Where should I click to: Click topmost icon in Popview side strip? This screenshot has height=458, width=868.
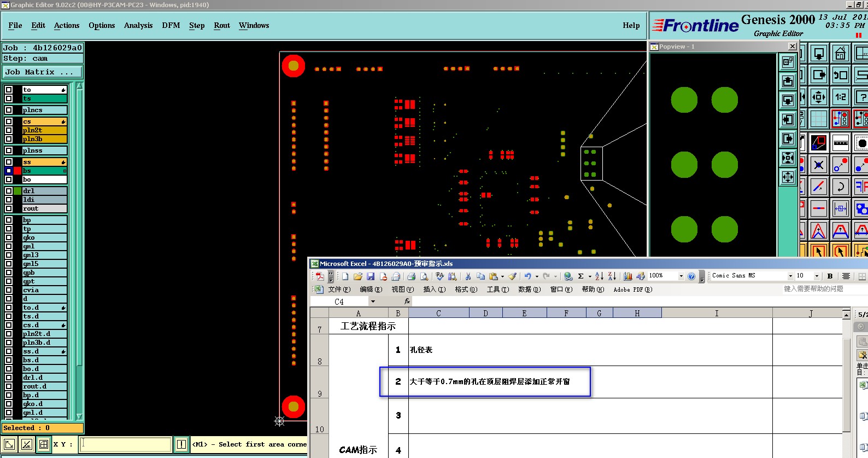click(x=788, y=62)
